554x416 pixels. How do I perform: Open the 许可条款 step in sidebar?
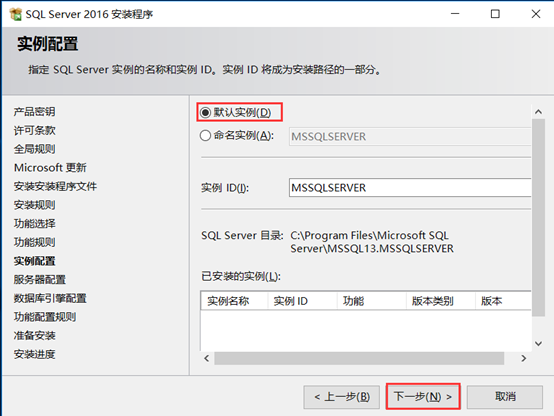click(x=34, y=130)
